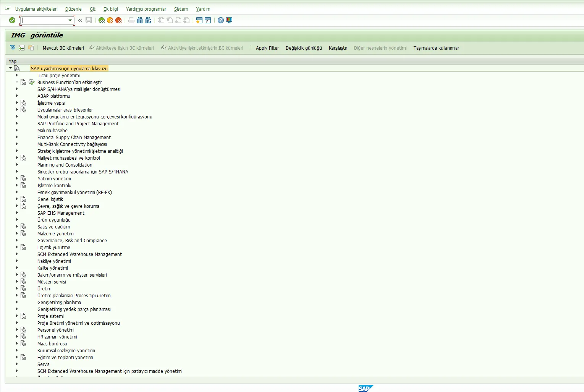Click Taşımalarda kullanımlar button
The height and width of the screenshot is (392, 584).
tap(436, 48)
